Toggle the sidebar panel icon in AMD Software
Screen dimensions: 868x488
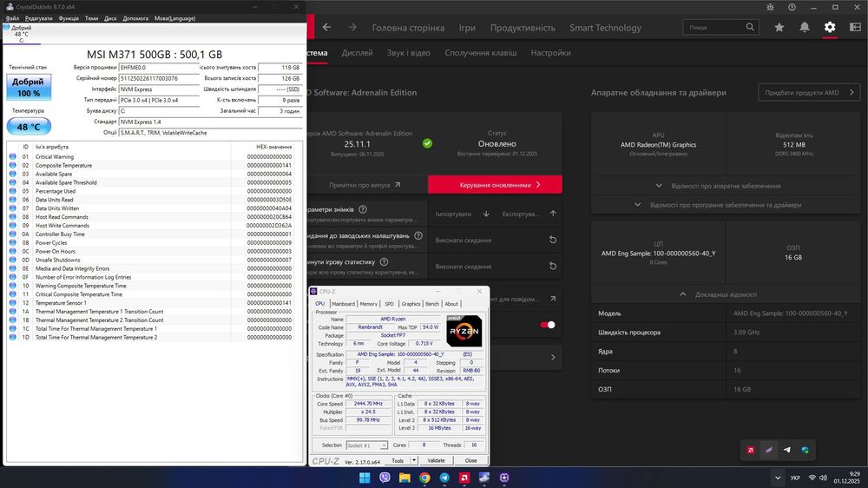click(855, 27)
